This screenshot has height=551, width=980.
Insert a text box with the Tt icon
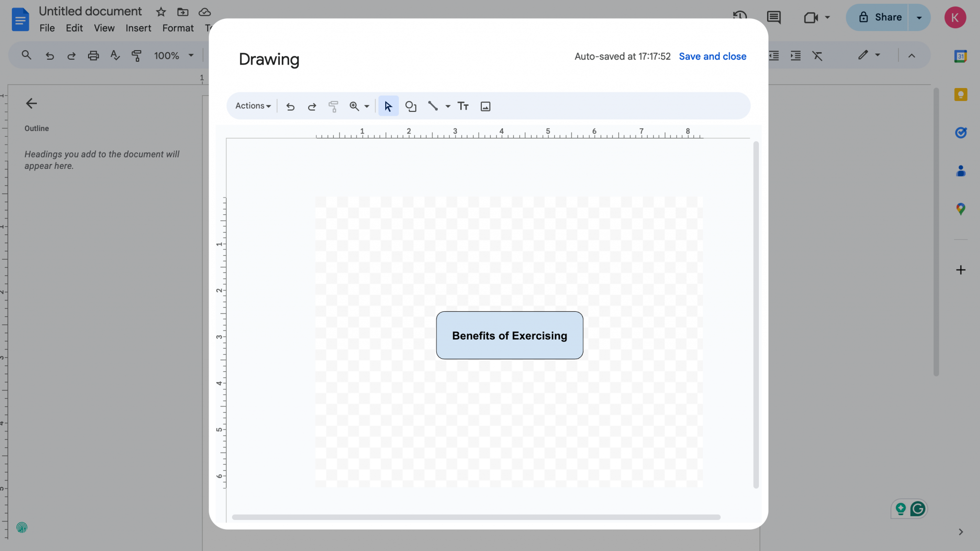[462, 106]
